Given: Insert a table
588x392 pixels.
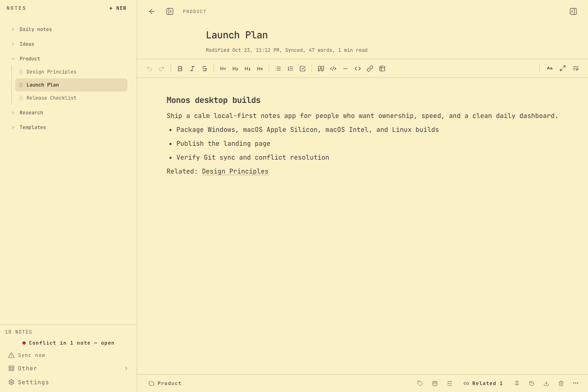Looking at the screenshot, I should 382,69.
